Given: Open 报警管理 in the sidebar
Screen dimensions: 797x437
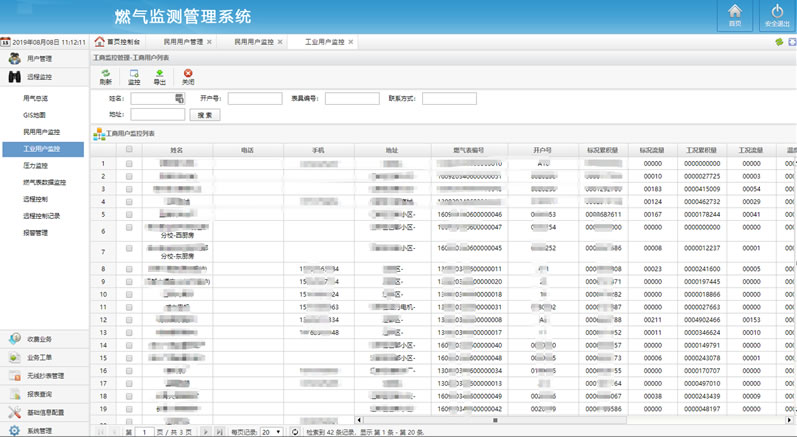Looking at the screenshot, I should (x=36, y=232).
